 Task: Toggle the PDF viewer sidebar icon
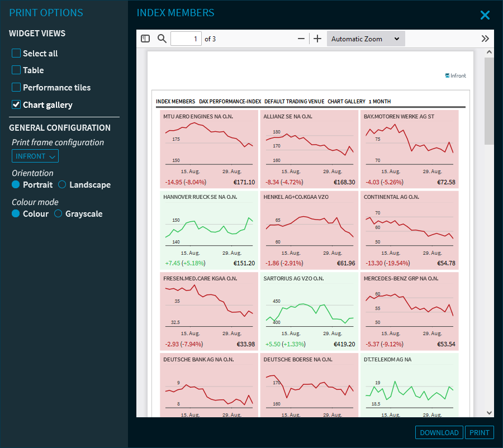coord(145,39)
